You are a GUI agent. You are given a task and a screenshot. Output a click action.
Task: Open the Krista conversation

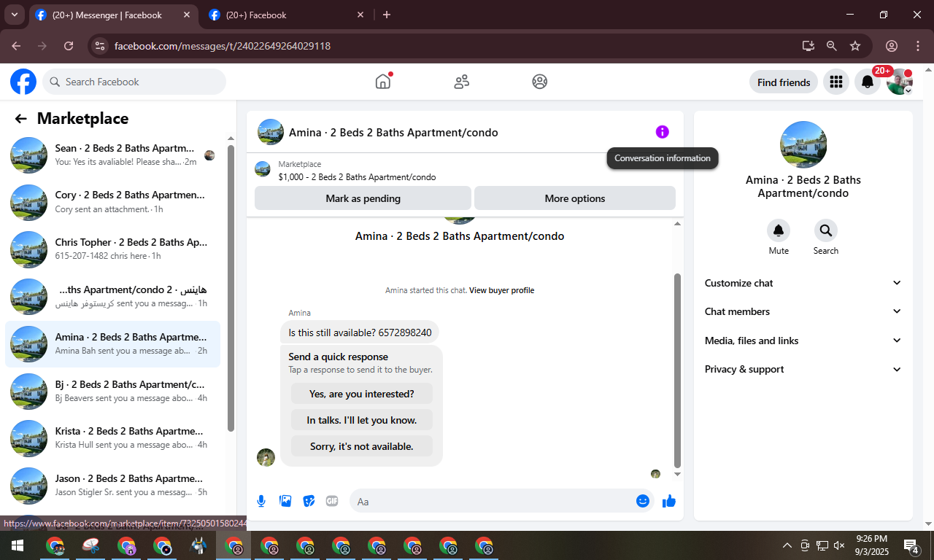tap(113, 438)
